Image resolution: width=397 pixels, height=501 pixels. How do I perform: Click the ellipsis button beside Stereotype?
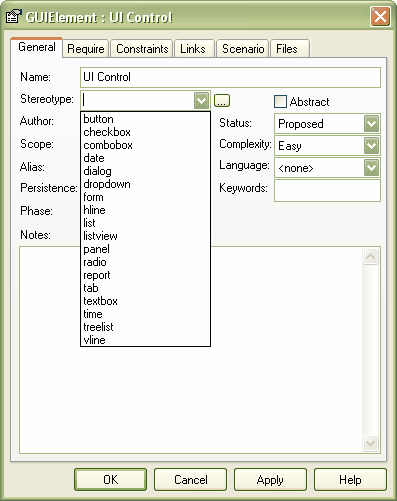(222, 101)
